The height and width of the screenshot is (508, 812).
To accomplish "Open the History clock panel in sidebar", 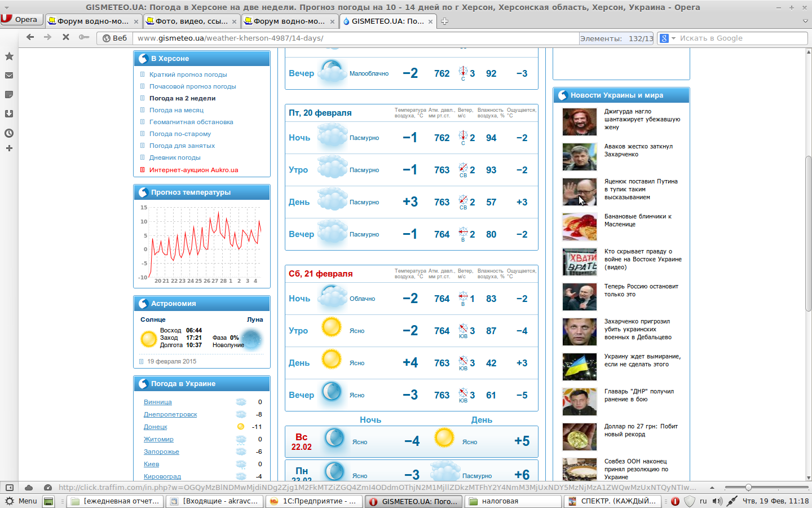I will (9, 133).
